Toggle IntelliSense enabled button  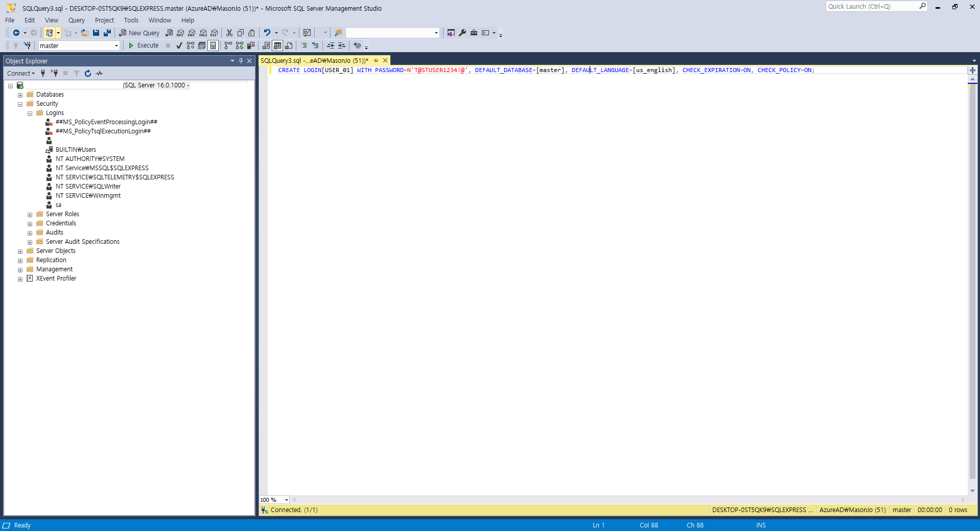(x=213, y=45)
